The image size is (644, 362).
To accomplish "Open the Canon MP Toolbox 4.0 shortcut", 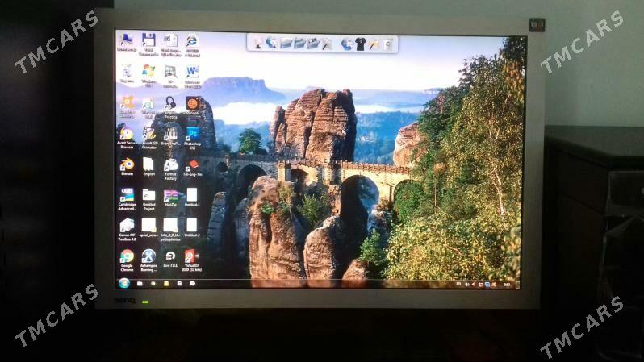I will pyautogui.click(x=128, y=226).
